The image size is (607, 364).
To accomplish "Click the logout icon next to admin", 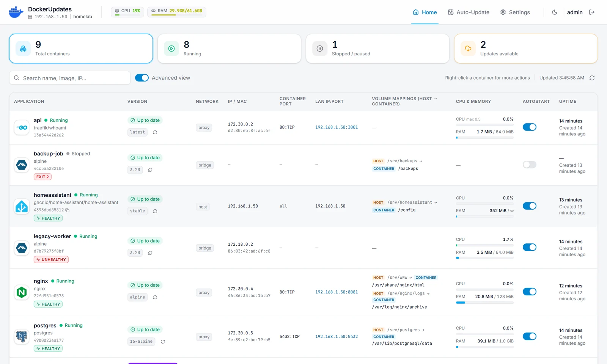I will point(592,12).
